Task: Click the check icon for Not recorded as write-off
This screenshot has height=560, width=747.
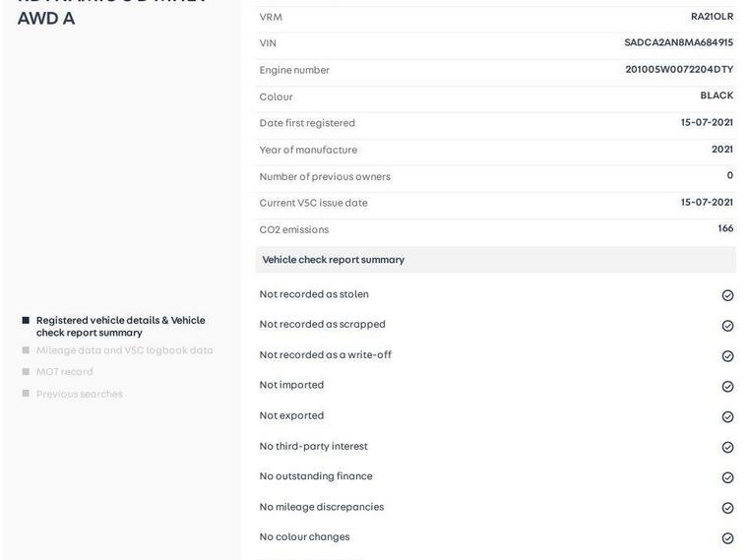Action: point(727,356)
